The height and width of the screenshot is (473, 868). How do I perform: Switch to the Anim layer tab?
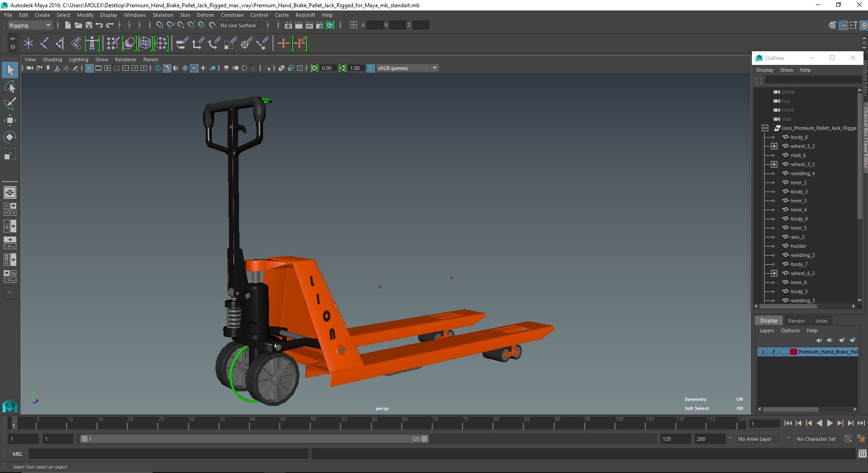pyautogui.click(x=821, y=321)
